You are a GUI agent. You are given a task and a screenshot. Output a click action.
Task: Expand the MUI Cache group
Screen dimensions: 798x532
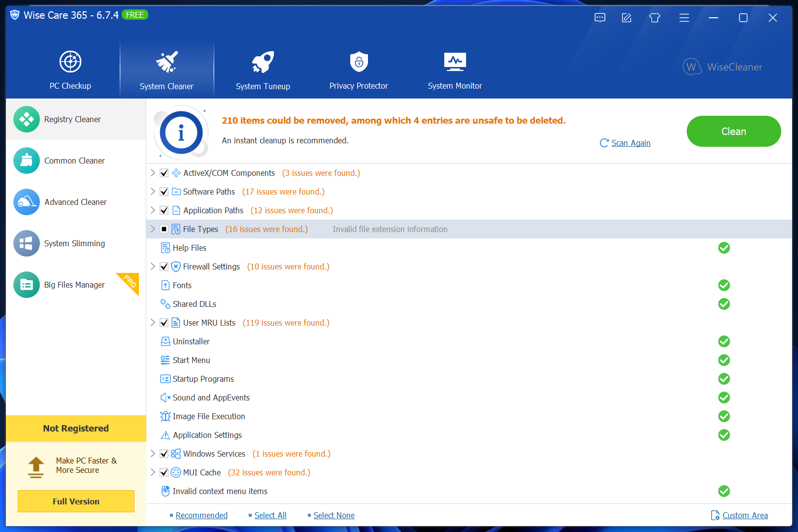click(153, 472)
